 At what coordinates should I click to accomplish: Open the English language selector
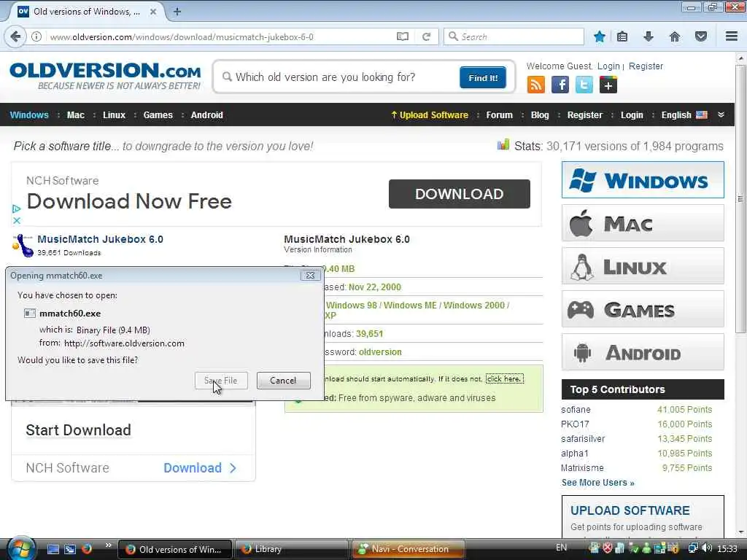pos(684,114)
